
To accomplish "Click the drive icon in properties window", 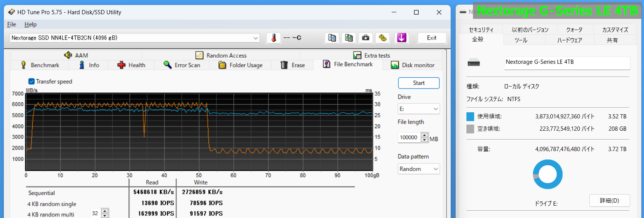I will coord(473,63).
